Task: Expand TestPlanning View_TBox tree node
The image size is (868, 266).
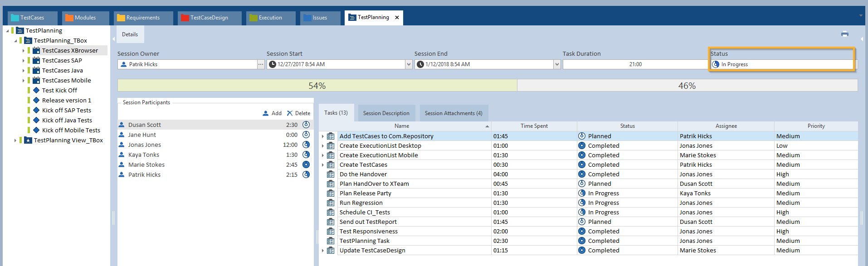Action: (15, 140)
